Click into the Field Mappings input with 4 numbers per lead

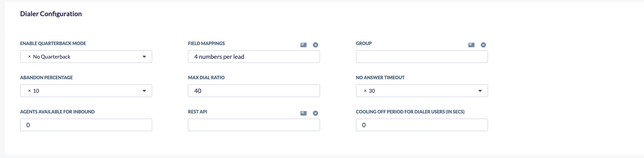point(254,57)
